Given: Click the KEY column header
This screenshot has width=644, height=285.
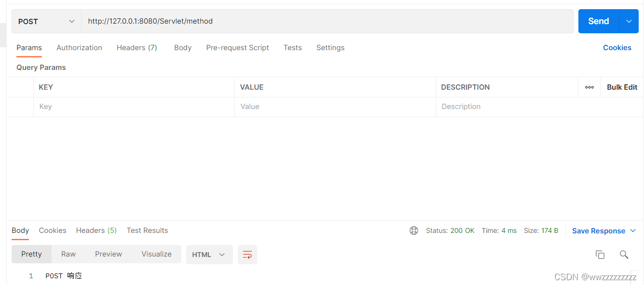Looking at the screenshot, I should (x=46, y=87).
